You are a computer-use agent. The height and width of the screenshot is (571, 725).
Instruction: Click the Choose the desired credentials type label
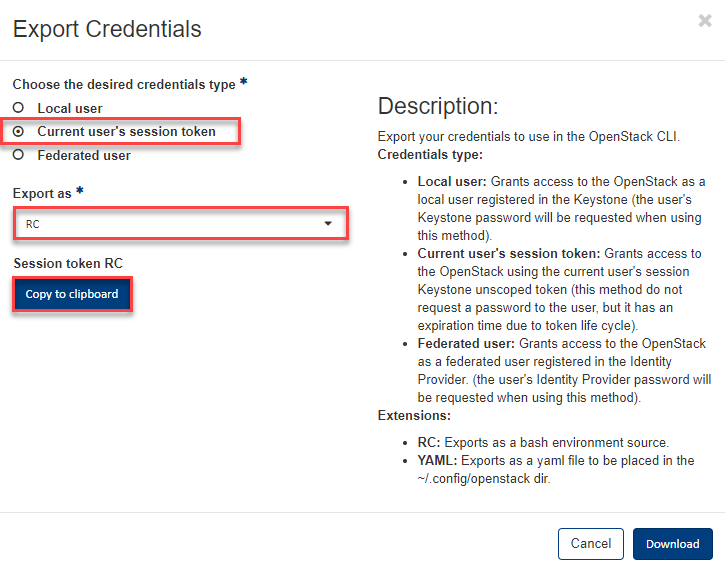tap(124, 85)
